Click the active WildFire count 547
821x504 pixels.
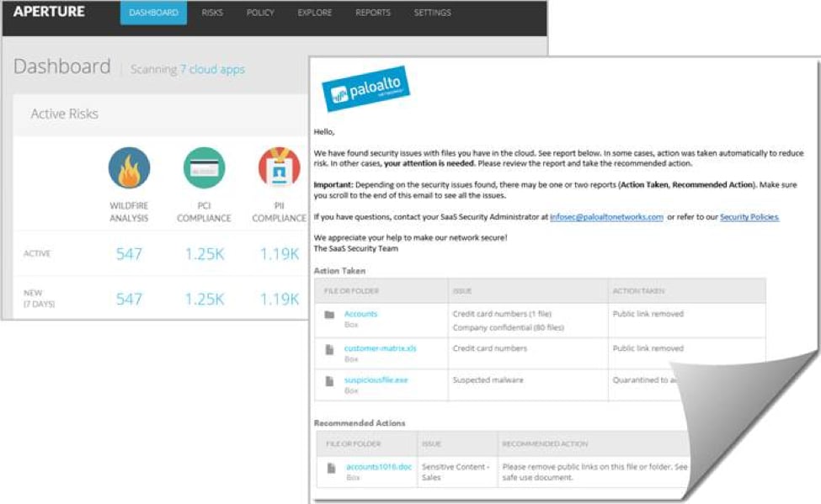[x=129, y=253]
